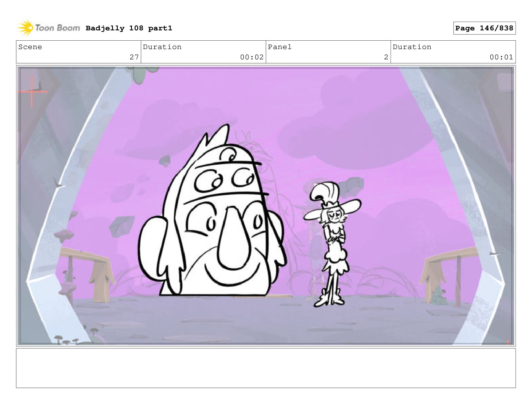The width and height of the screenshot is (532, 412).
Task: Click the scene duration value '00:02'
Action: point(252,57)
